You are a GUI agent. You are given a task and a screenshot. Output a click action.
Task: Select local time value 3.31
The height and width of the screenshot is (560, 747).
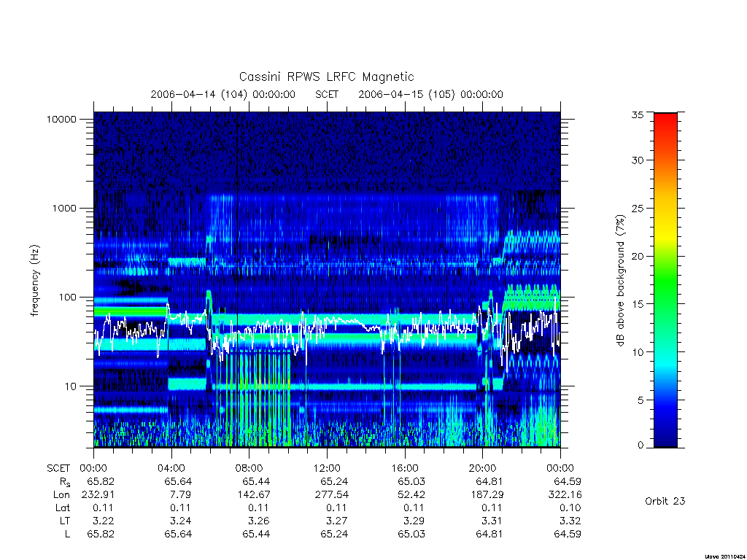click(x=492, y=521)
